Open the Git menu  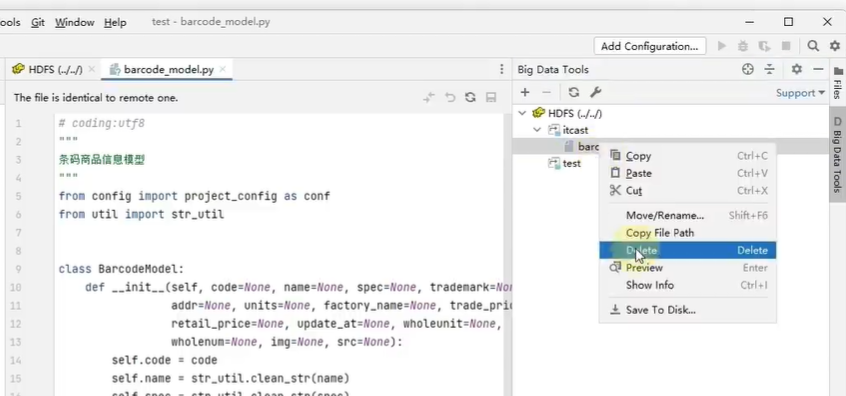pyautogui.click(x=38, y=23)
